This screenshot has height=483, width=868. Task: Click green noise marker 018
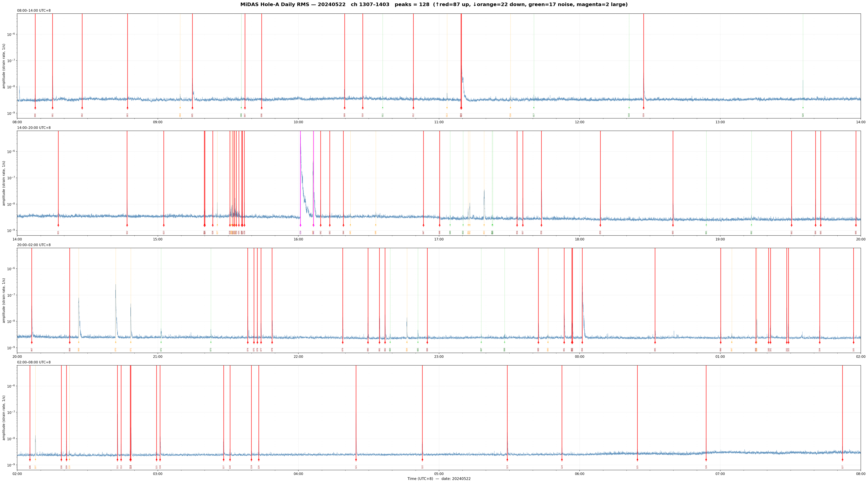[629, 108]
